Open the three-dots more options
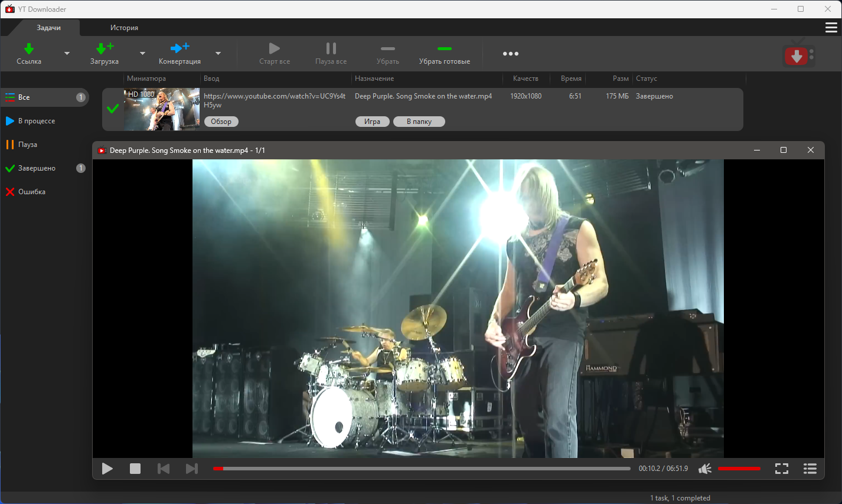This screenshot has height=504, width=842. pyautogui.click(x=511, y=54)
